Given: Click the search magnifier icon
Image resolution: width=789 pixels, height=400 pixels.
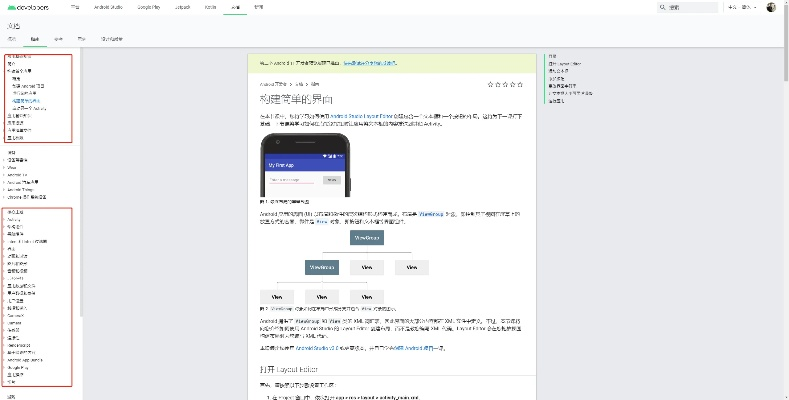Looking at the screenshot, I should (663, 7).
